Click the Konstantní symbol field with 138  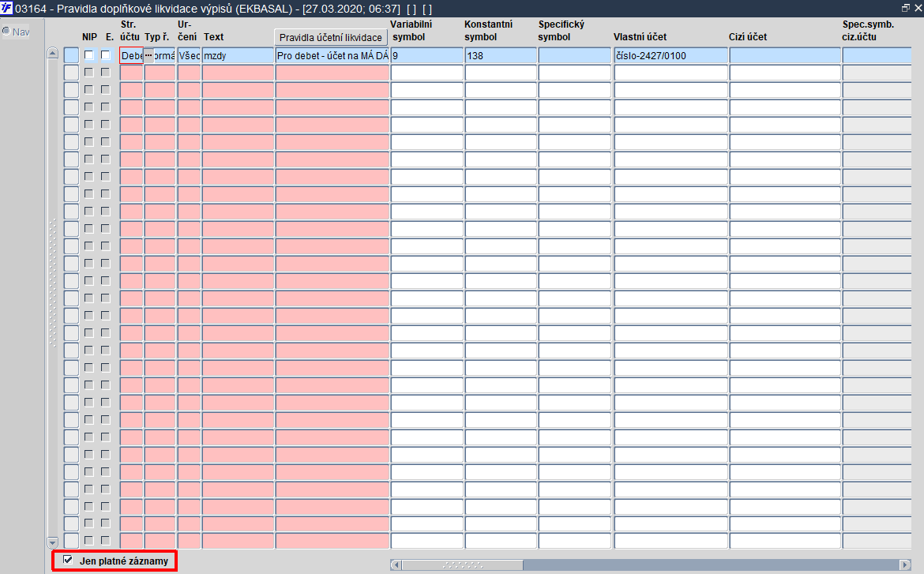pyautogui.click(x=501, y=55)
